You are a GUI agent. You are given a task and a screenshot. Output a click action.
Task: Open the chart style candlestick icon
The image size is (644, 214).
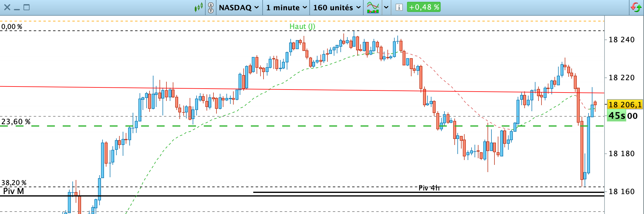(199, 7)
